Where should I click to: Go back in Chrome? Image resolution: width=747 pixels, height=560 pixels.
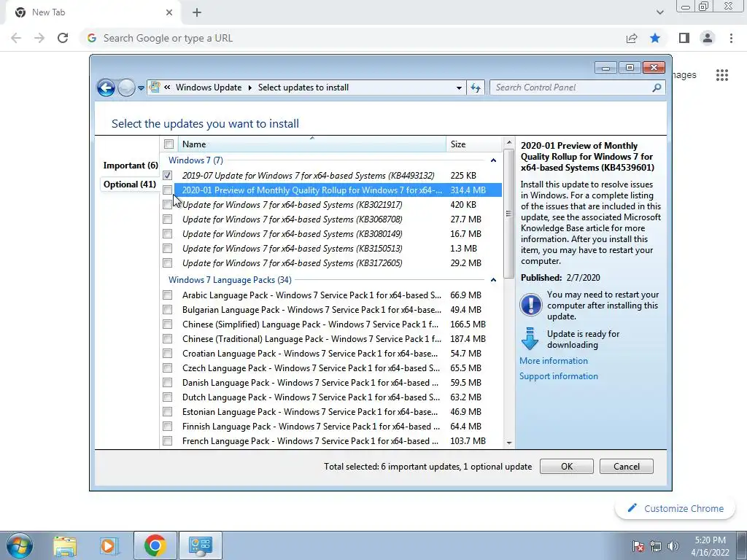tap(16, 38)
